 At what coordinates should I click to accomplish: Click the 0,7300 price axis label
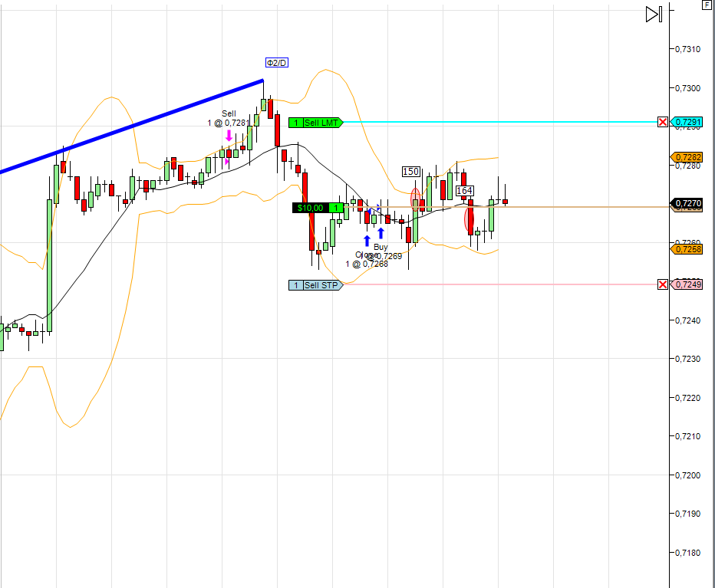coord(687,88)
